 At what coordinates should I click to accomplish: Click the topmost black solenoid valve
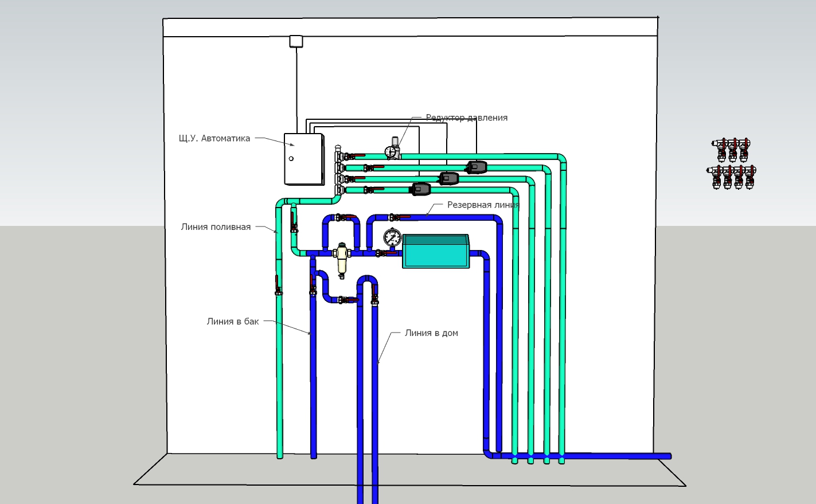[477, 167]
